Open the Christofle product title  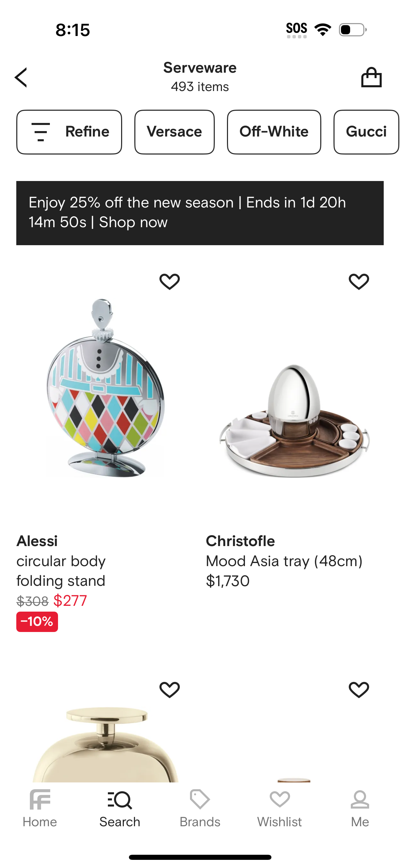[284, 561]
